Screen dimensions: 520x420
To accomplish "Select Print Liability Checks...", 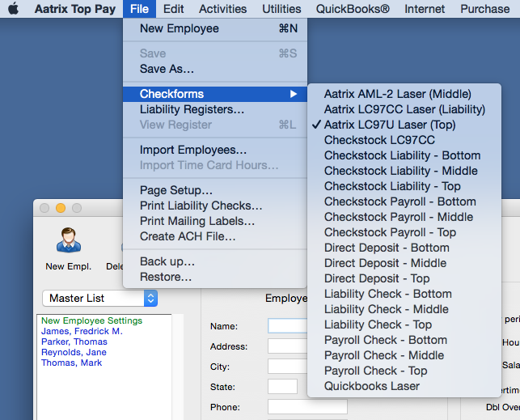I will tap(215, 206).
